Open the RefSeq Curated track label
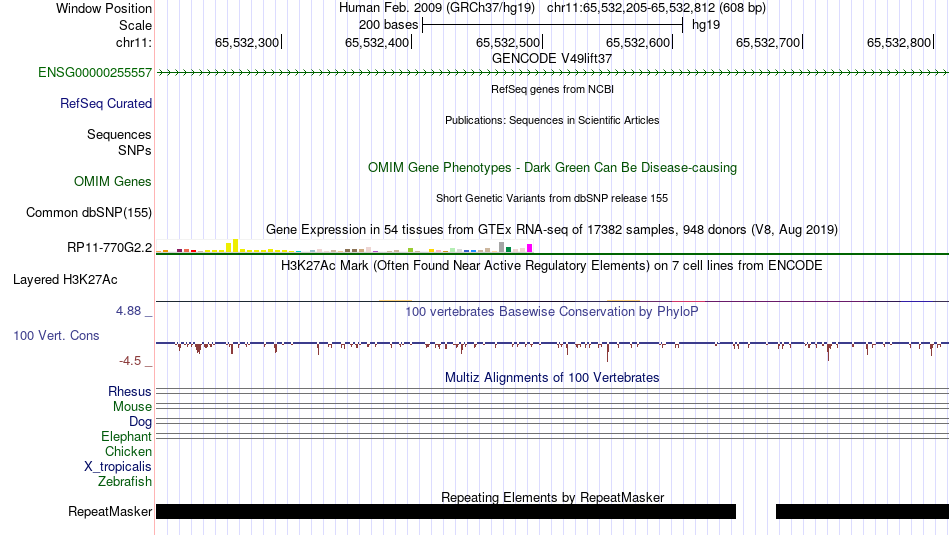The image size is (950, 535). (105, 104)
